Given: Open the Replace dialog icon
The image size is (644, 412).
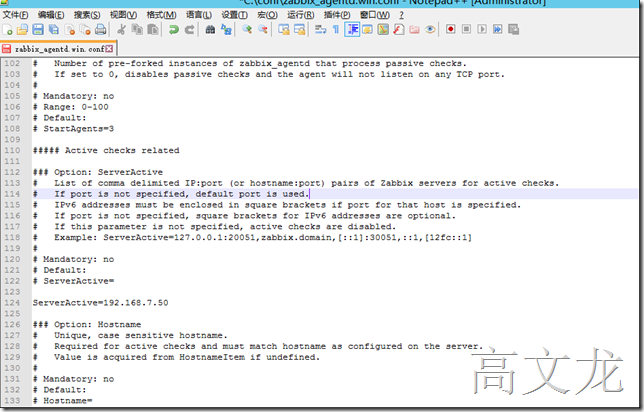Looking at the screenshot, I should point(226,30).
